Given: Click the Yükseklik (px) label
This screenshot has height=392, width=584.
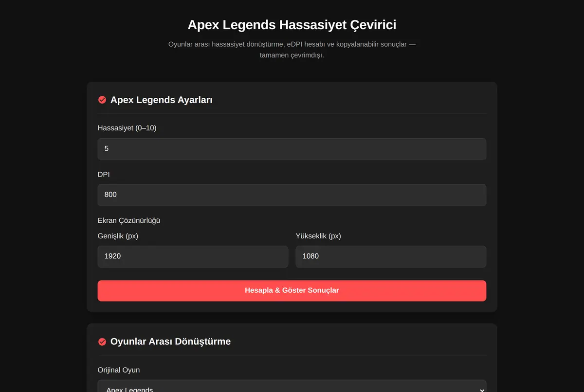Looking at the screenshot, I should click(318, 236).
